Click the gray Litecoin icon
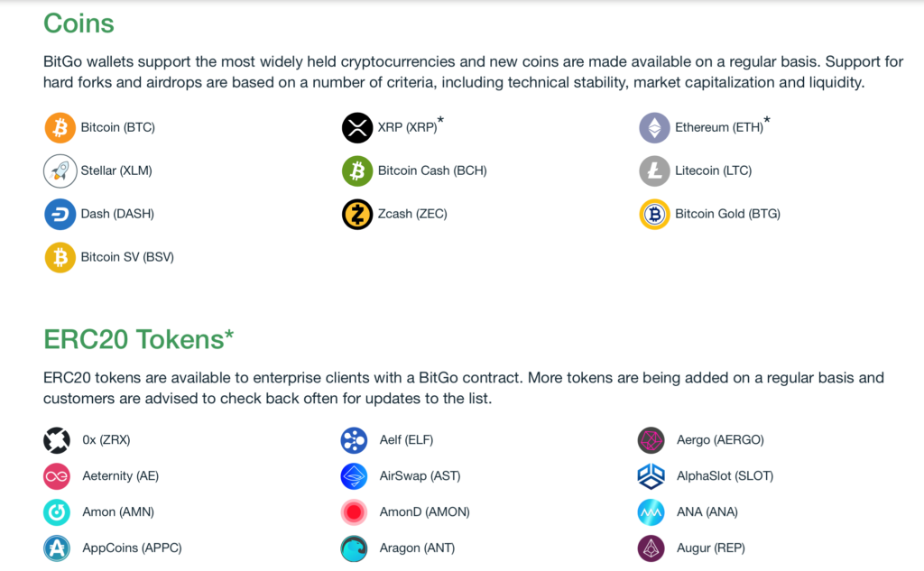This screenshot has width=924, height=571. pyautogui.click(x=654, y=170)
